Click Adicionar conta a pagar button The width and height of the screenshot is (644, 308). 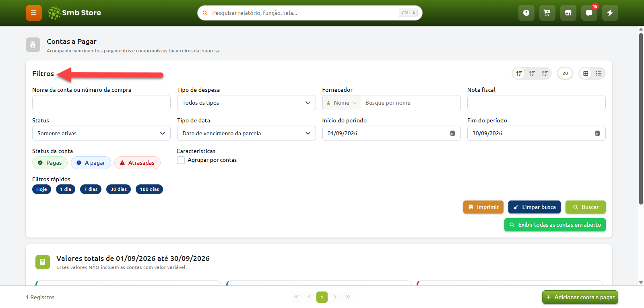tap(580, 297)
